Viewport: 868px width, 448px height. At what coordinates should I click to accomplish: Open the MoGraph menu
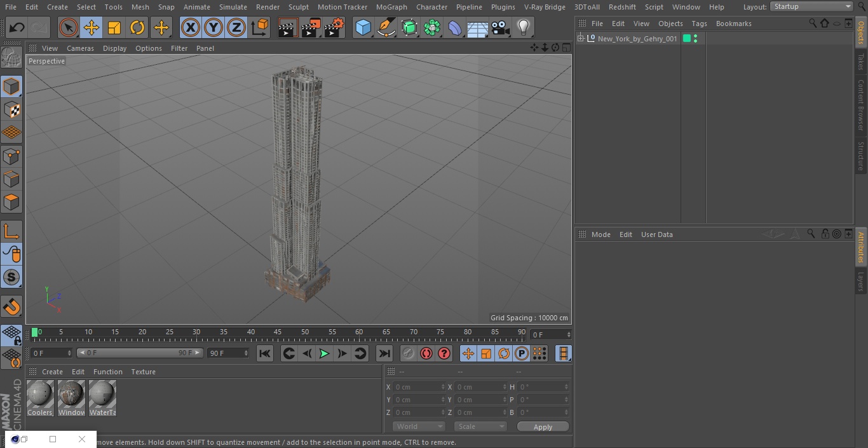pos(391,7)
